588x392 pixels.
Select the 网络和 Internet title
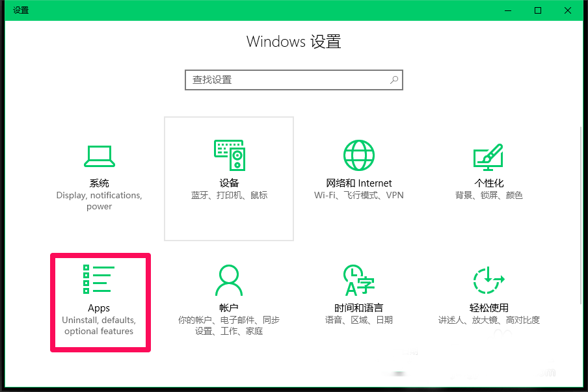pos(359,183)
